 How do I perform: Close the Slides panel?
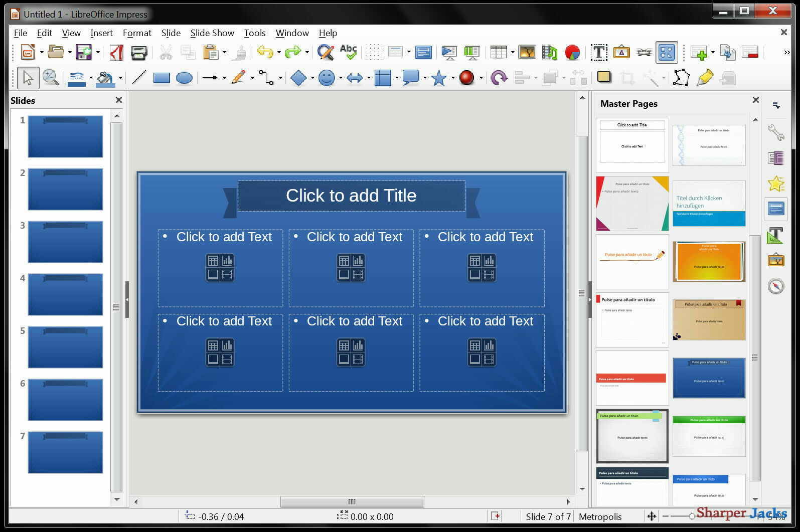click(119, 100)
